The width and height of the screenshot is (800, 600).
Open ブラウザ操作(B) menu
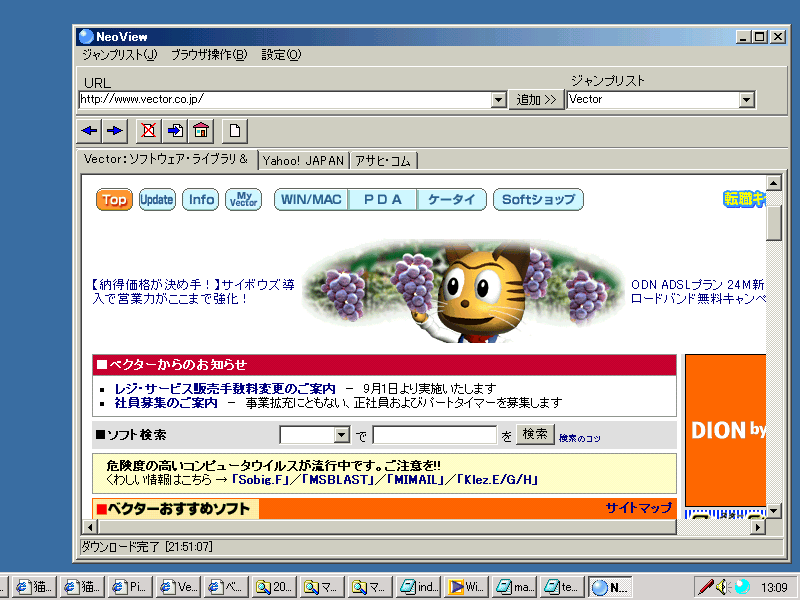(x=209, y=55)
